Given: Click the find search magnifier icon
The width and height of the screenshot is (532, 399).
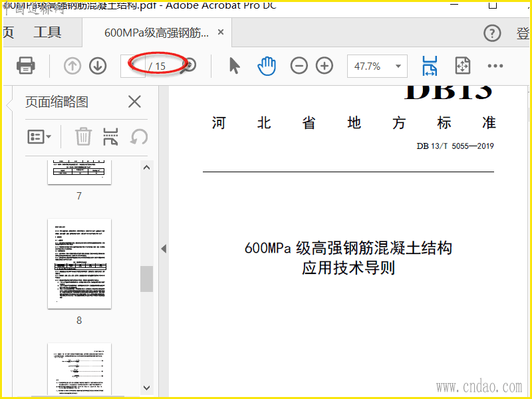Looking at the screenshot, I should (x=190, y=65).
